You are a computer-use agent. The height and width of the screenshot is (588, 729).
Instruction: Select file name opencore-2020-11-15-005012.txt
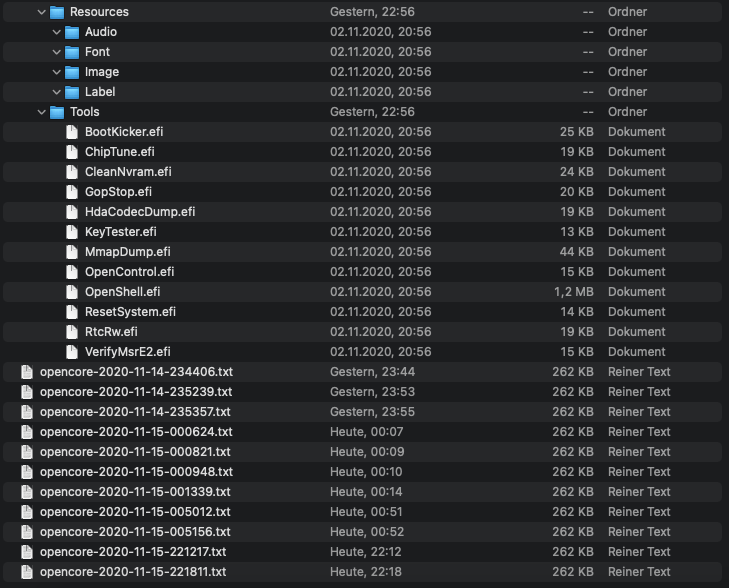[x=135, y=512]
